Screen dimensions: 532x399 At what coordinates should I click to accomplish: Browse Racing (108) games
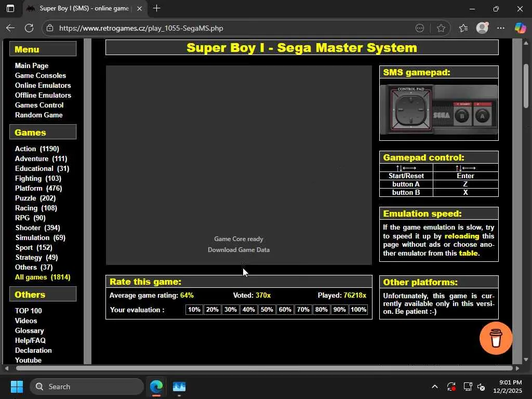tap(36, 208)
